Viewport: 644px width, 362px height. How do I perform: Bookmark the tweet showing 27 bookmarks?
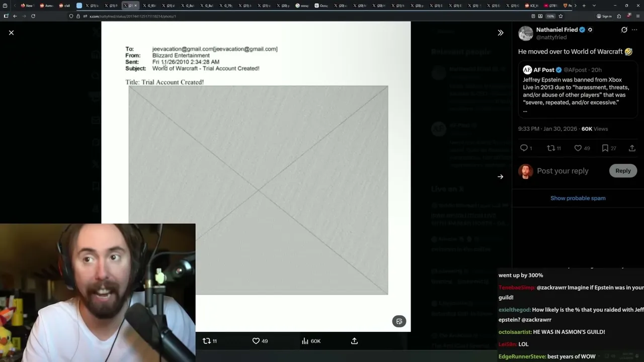(x=609, y=148)
